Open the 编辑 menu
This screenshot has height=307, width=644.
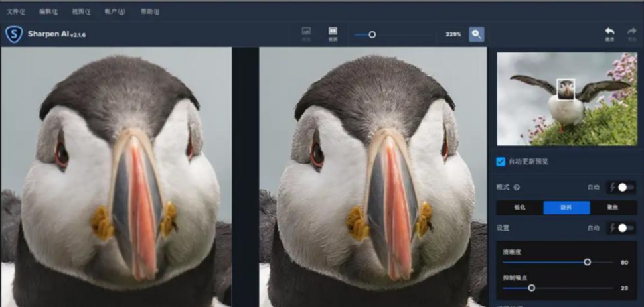pyautogui.click(x=48, y=11)
